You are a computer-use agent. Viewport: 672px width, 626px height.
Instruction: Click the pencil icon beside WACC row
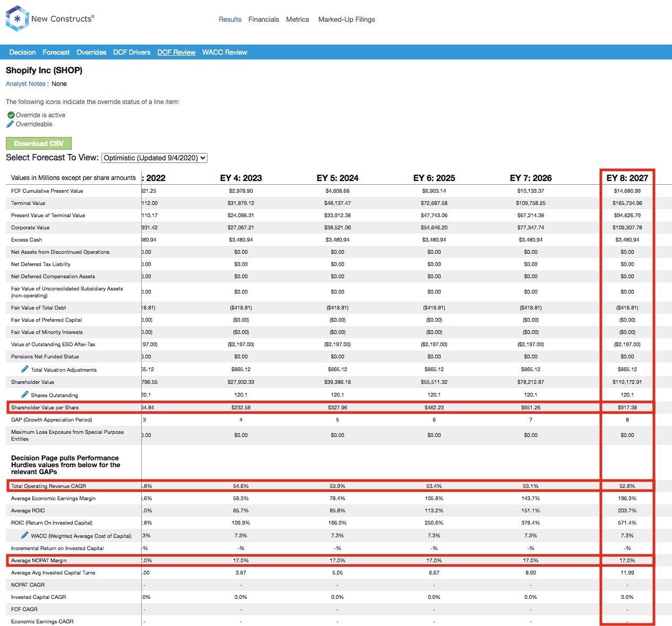(25, 535)
